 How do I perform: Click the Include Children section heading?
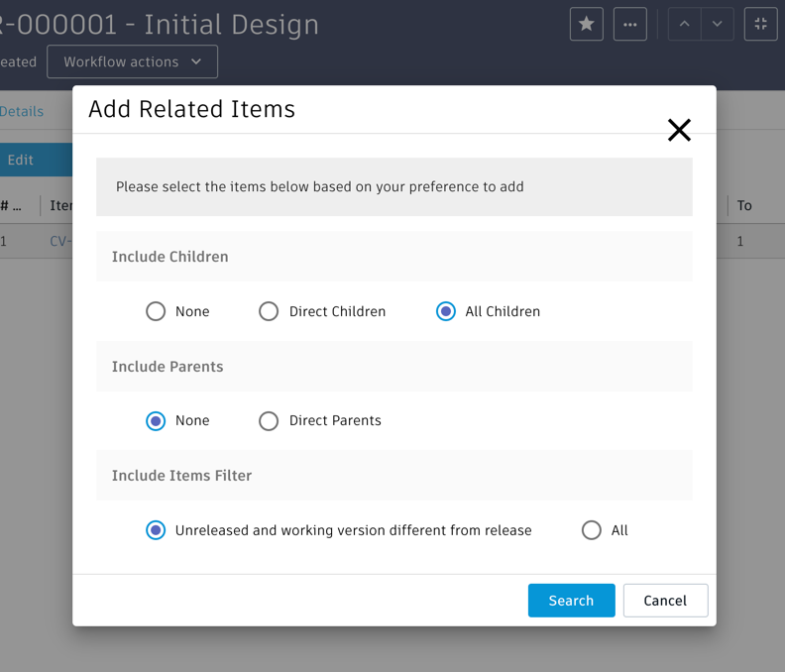pyautogui.click(x=170, y=257)
